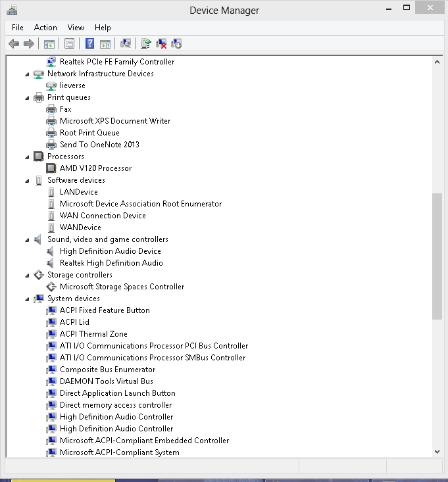The height and width of the screenshot is (482, 448).
Task: Click the High Definition Audio Device speaker icon
Action: (x=51, y=251)
